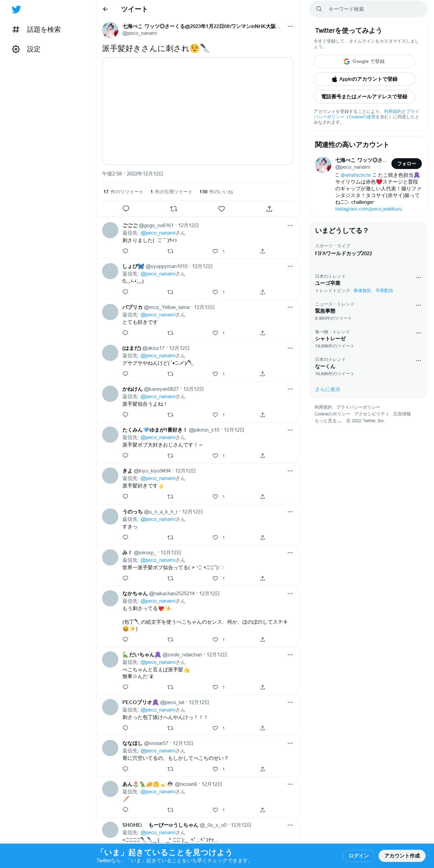
Task: Go back using the arrow beside ツイート
Action: tap(105, 9)
